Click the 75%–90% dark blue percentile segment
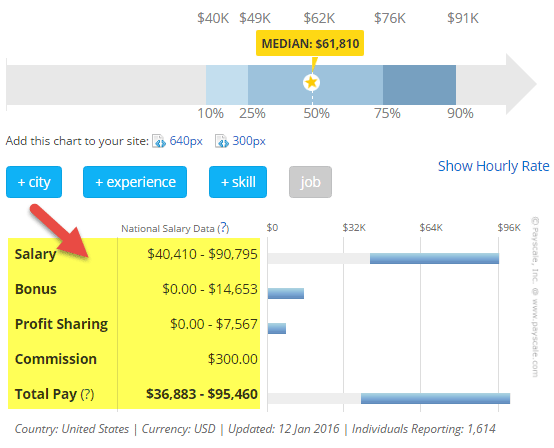Image resolution: width=554 pixels, height=448 pixels. pos(419,85)
